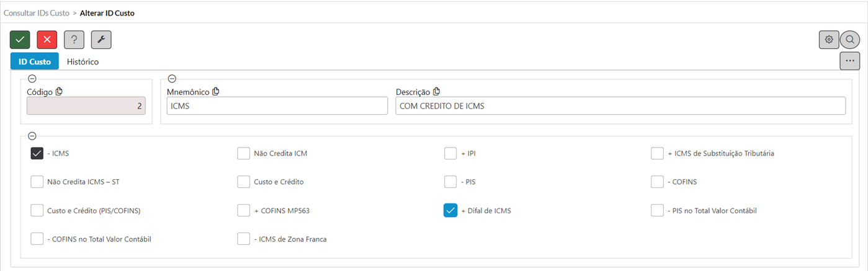868x271 pixels.
Task: Go back to the Consultar IDs Custo breadcrumb
Action: click(x=37, y=13)
